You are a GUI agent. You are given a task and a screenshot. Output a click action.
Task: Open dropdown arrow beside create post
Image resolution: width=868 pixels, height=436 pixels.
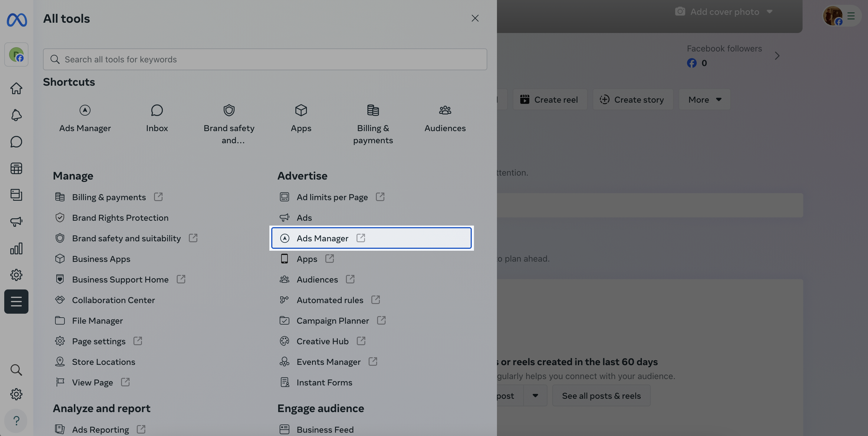(x=535, y=395)
